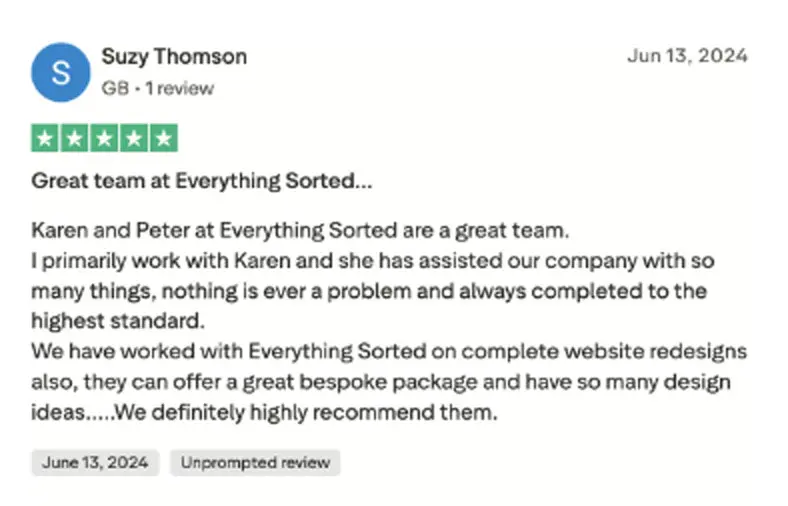Select the fourth green rating star

tap(134, 138)
